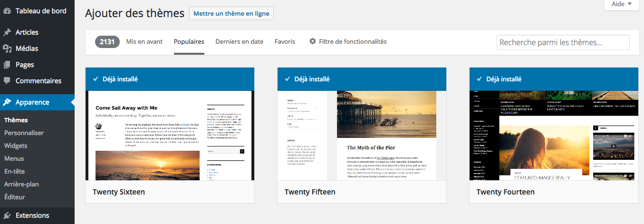This screenshot has height=224, width=644.
Task: Select the Apparence menu
Action: click(37, 102)
